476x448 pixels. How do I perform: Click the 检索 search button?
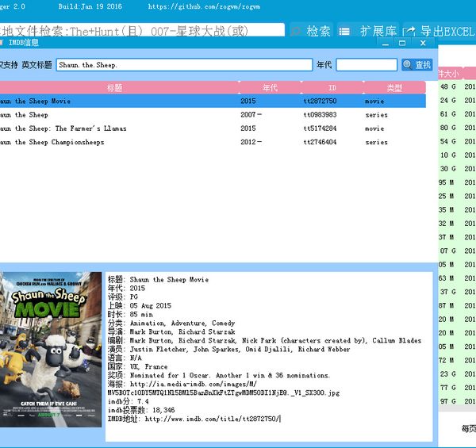point(310,31)
